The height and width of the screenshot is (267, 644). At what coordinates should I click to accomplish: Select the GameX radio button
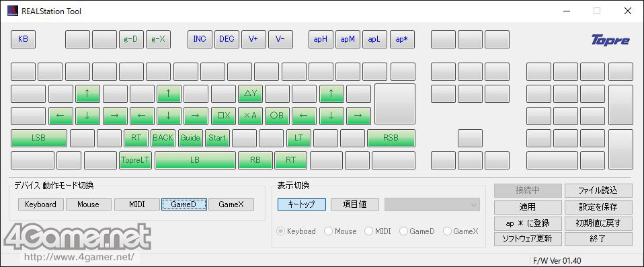point(461,231)
